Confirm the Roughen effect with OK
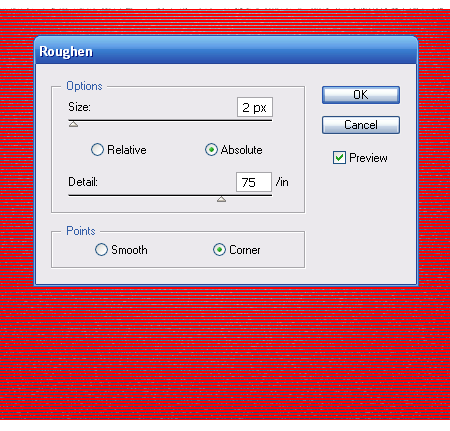Viewport: 450px width, 431px height. pyautogui.click(x=361, y=95)
